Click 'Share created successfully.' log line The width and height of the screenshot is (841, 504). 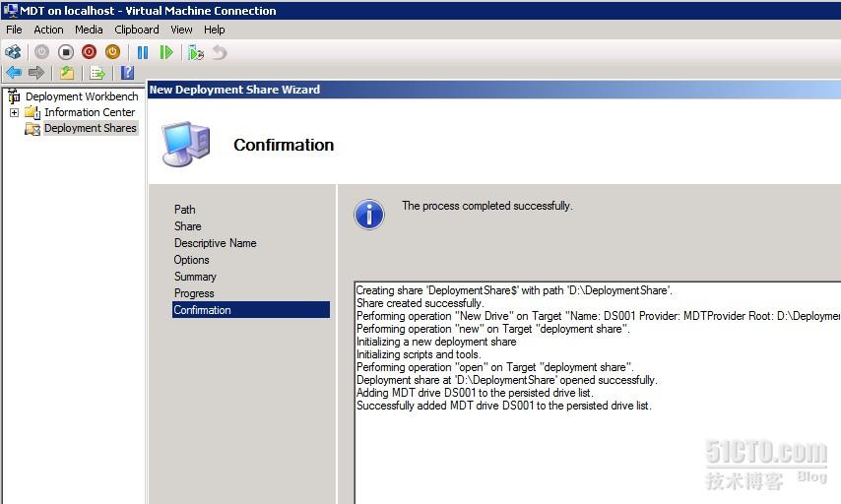420,303
